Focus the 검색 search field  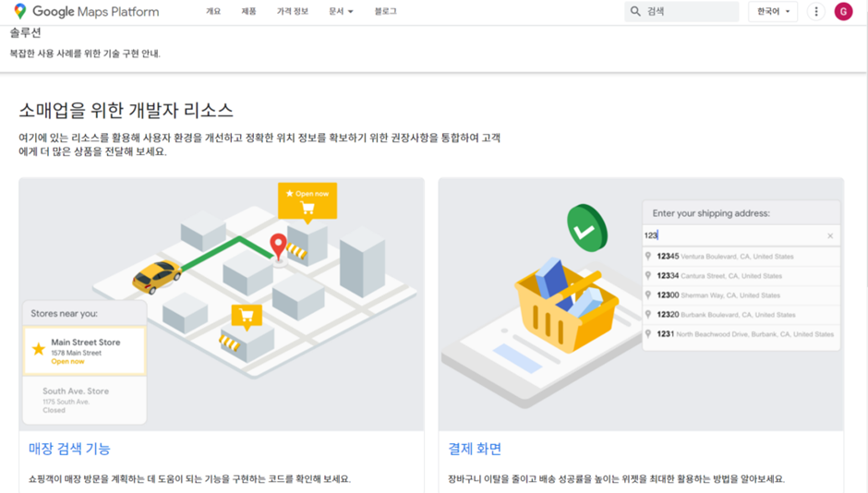pos(681,11)
